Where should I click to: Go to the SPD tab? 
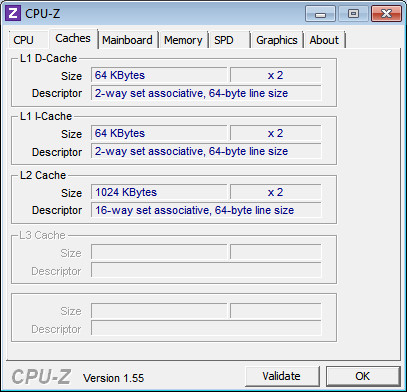(x=229, y=40)
